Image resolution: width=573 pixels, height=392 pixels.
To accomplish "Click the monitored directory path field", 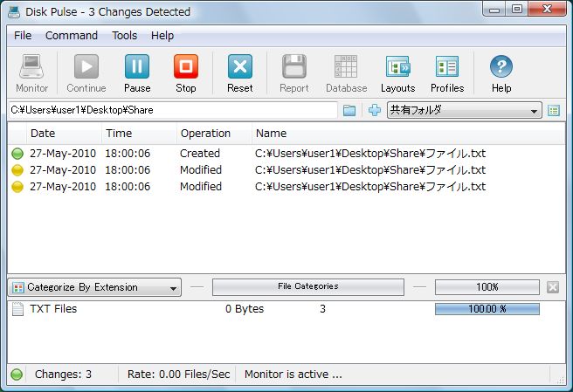I will coord(172,110).
